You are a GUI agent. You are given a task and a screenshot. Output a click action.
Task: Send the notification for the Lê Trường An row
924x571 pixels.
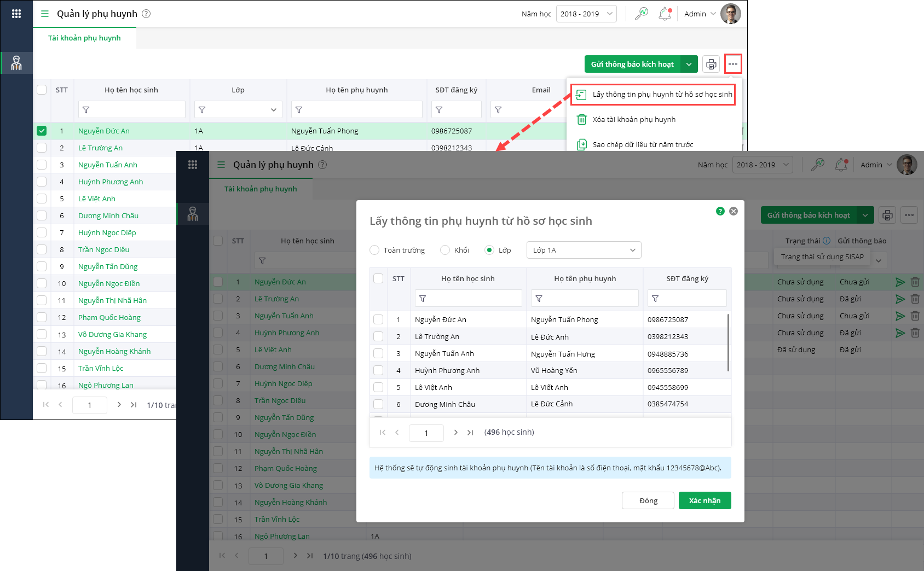click(x=900, y=299)
